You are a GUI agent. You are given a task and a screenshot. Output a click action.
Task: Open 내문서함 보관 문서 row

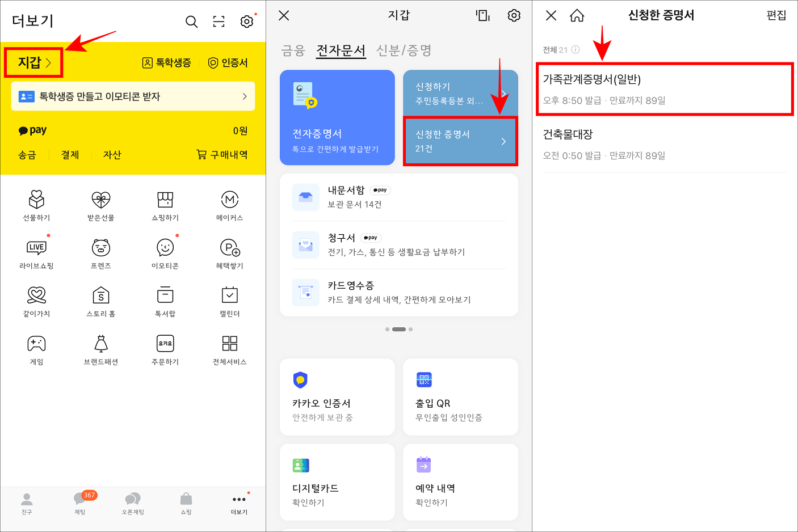[399, 197]
